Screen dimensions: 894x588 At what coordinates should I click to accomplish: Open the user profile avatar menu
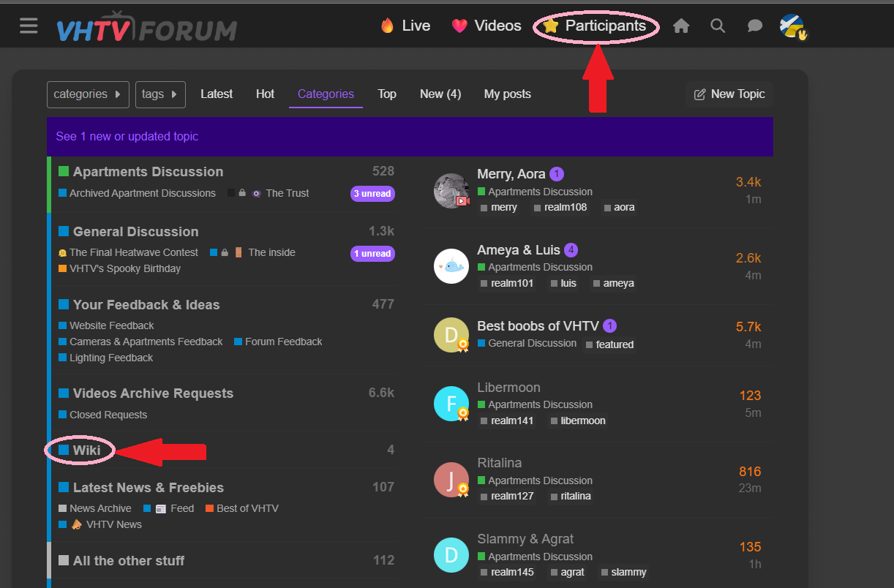click(x=792, y=26)
